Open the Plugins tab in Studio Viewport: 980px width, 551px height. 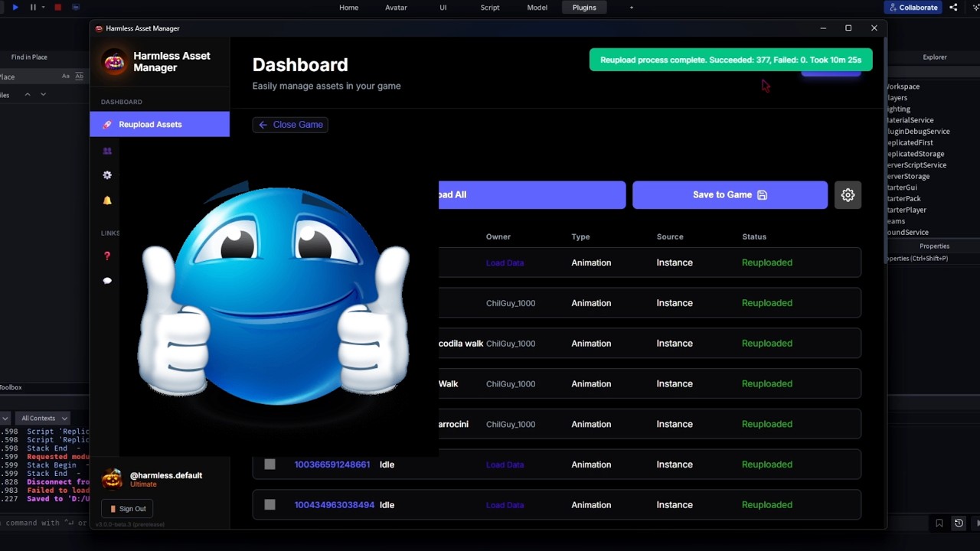tap(584, 8)
